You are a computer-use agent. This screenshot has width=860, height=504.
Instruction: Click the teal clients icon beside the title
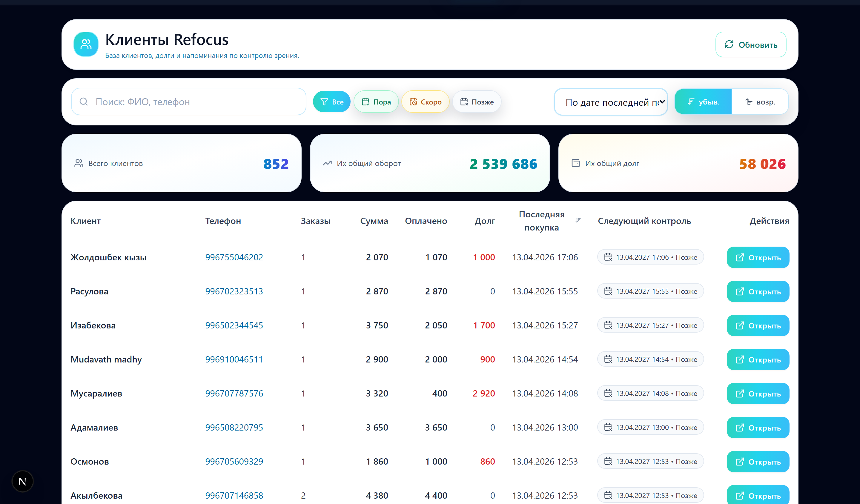[86, 44]
